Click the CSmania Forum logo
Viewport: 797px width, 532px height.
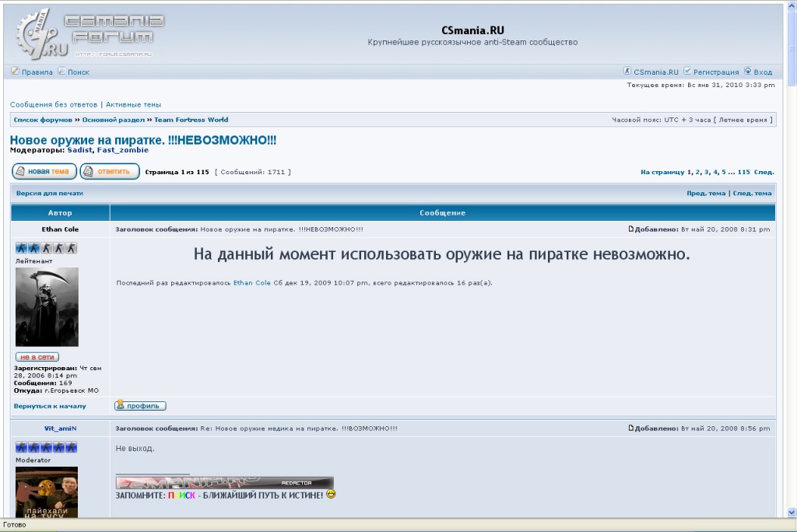[86, 33]
